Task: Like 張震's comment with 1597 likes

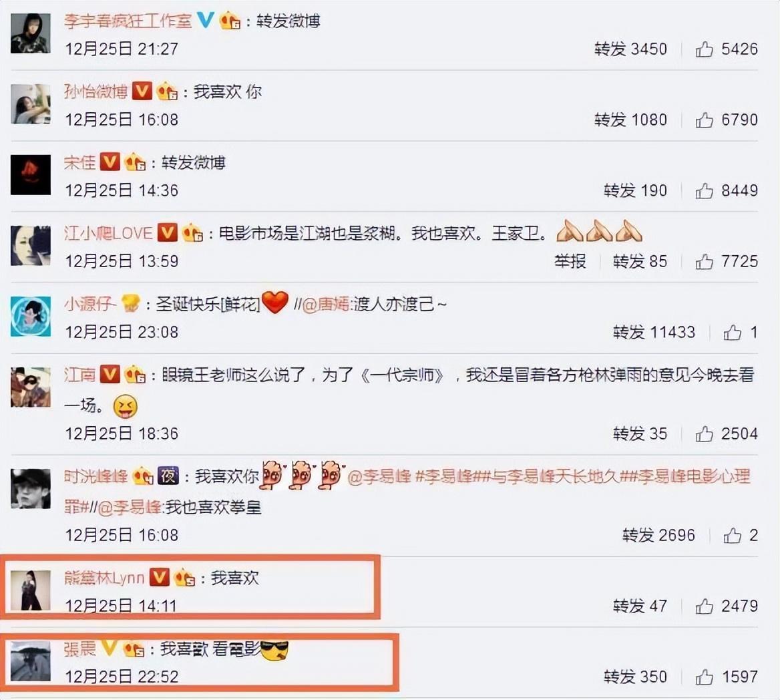Action: (704, 677)
